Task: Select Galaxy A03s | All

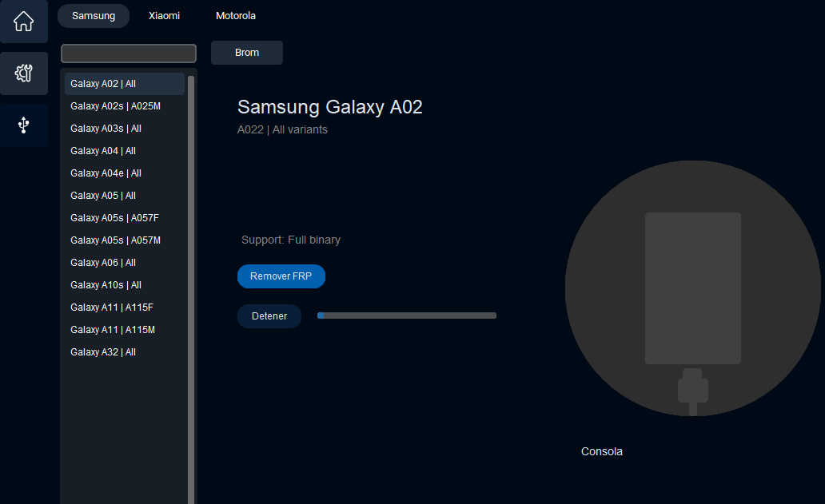Action: pyautogui.click(x=125, y=129)
